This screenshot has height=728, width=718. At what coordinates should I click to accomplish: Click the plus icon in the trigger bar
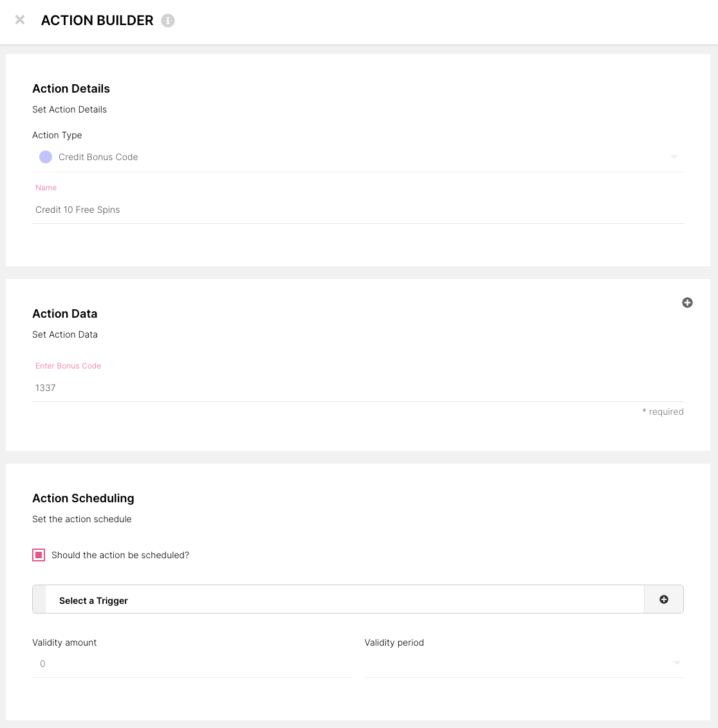[x=663, y=599]
